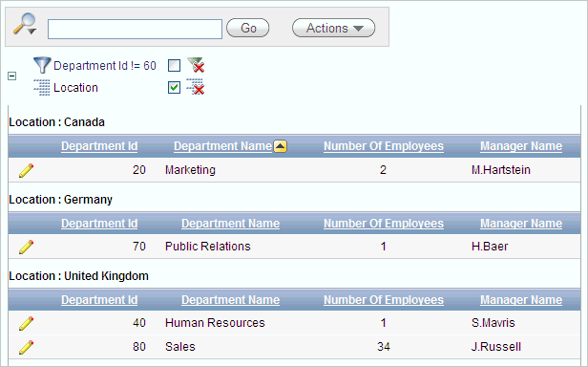The width and height of the screenshot is (588, 367).
Task: Click the Location control break link
Action: tap(75, 88)
